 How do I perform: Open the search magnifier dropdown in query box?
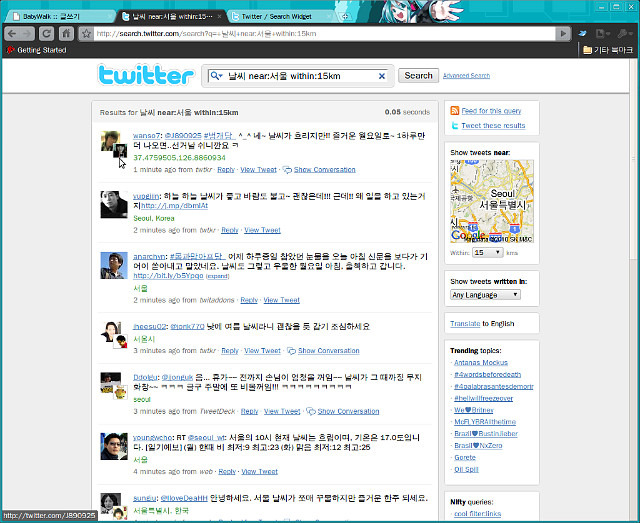[x=217, y=76]
